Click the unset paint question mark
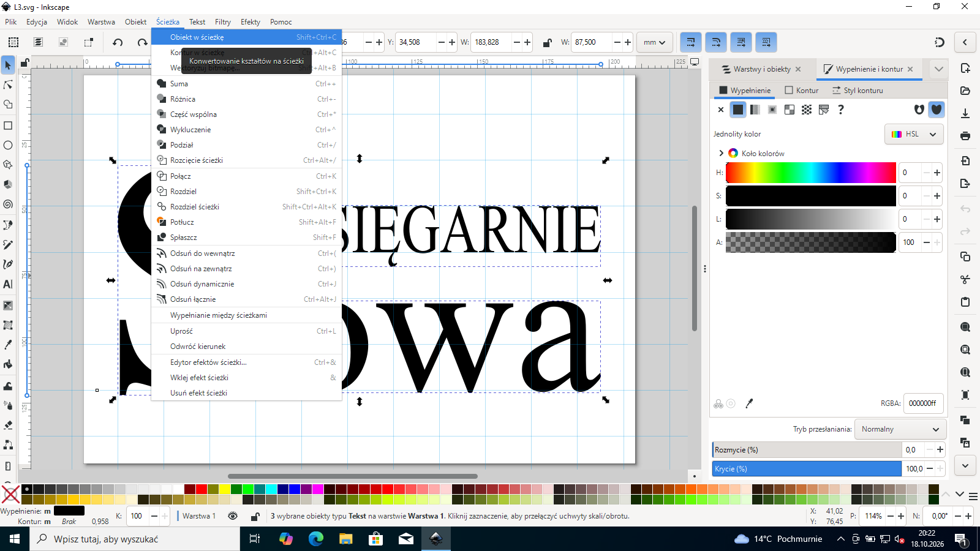This screenshot has width=980, height=551. click(841, 110)
